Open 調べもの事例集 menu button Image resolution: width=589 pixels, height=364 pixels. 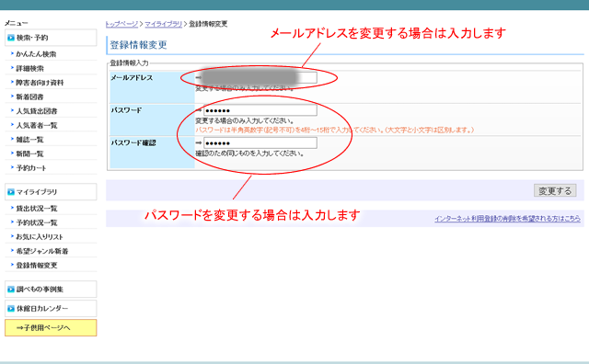click(51, 290)
